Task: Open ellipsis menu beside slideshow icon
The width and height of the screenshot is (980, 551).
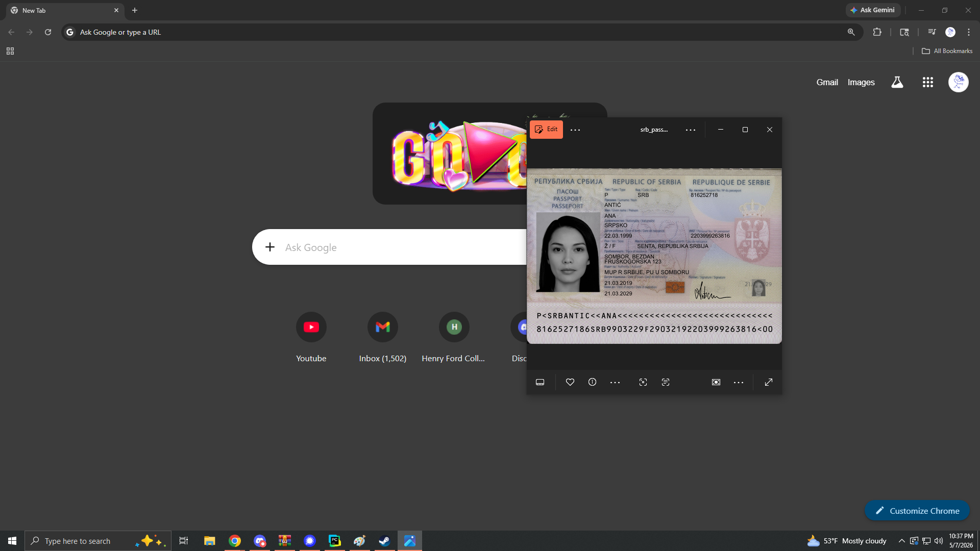Action: point(739,382)
